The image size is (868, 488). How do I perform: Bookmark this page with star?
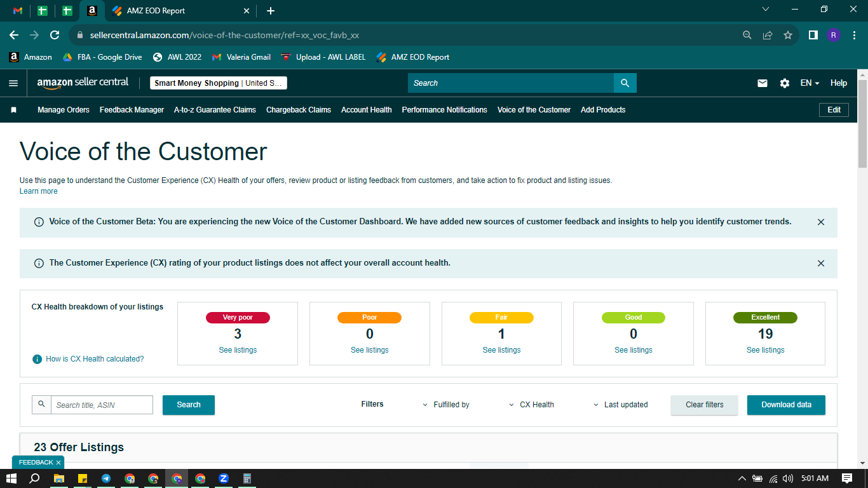pos(788,35)
